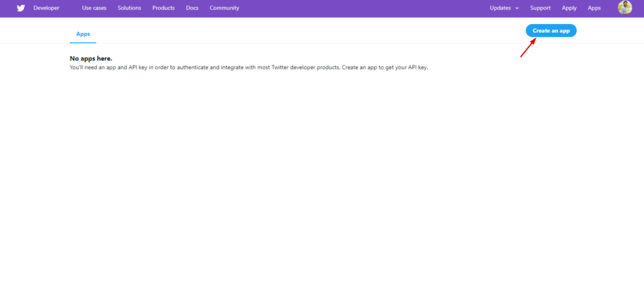644x283 pixels.
Task: Open Apps link in the top navigation
Action: pyautogui.click(x=594, y=8)
